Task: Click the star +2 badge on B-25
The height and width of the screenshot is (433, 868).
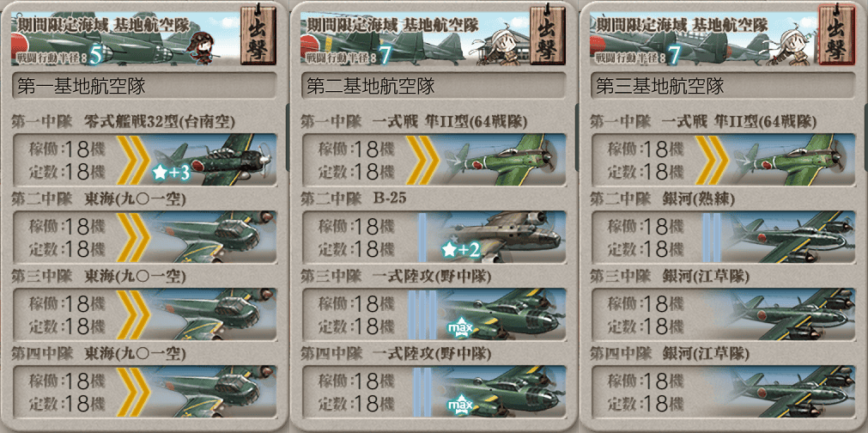Action: (460, 250)
